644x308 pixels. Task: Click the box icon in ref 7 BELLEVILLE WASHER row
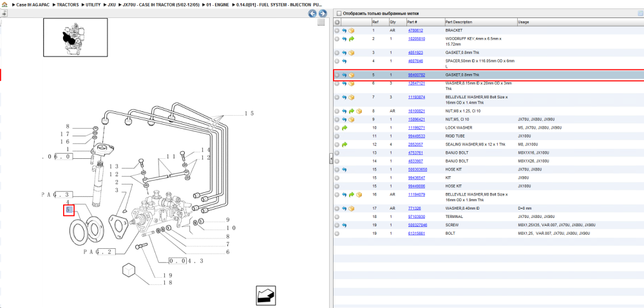[352, 97]
